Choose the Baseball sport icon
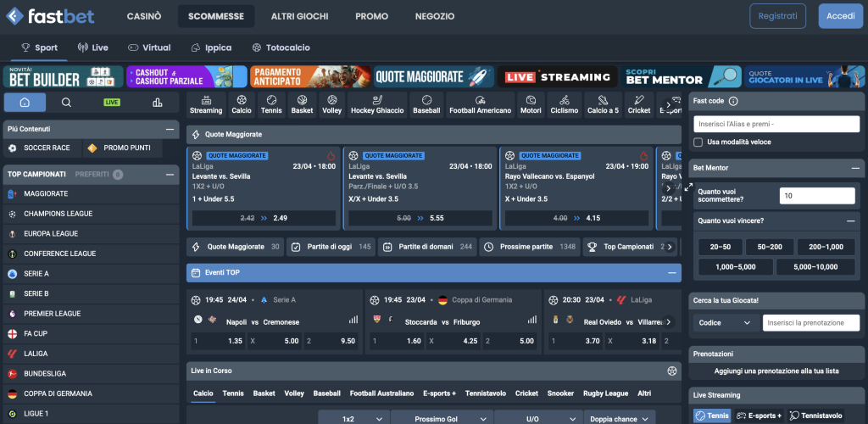This screenshot has width=868, height=424. point(426,105)
